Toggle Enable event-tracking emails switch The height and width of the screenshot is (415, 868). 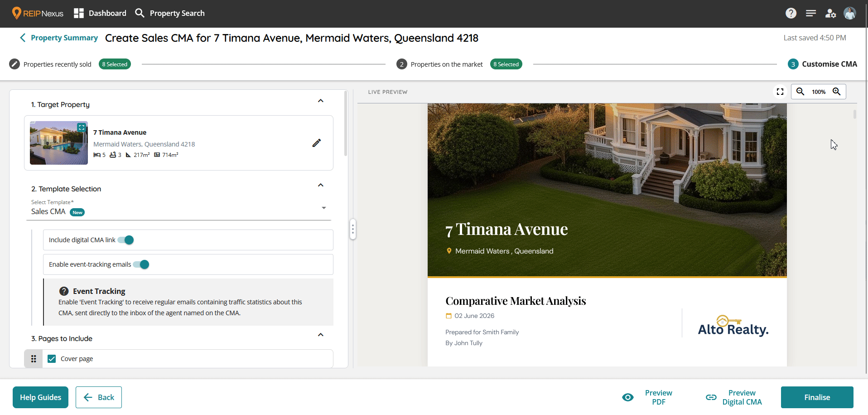point(141,264)
